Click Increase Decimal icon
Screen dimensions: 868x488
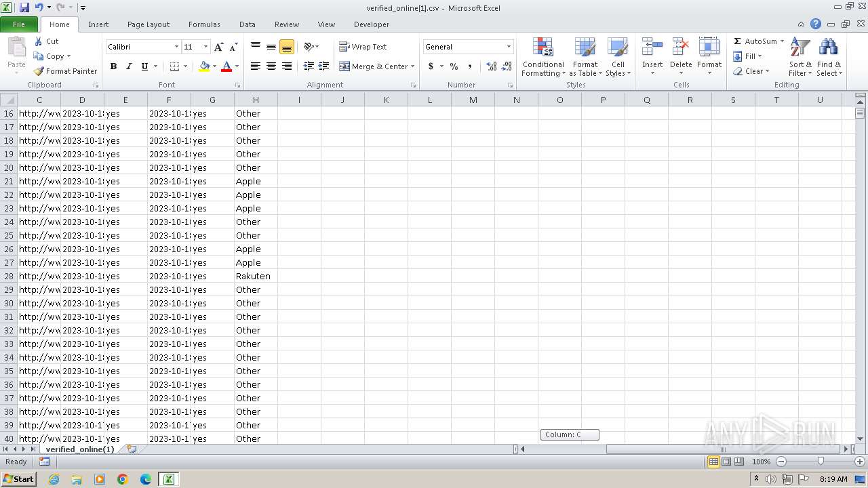tap(492, 66)
